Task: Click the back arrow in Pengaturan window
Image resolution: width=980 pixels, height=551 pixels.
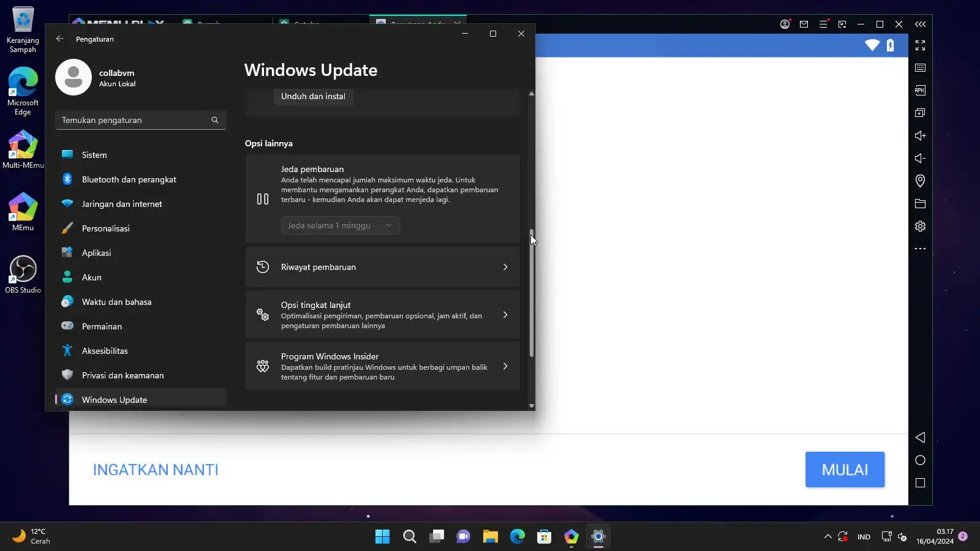Action: click(60, 39)
